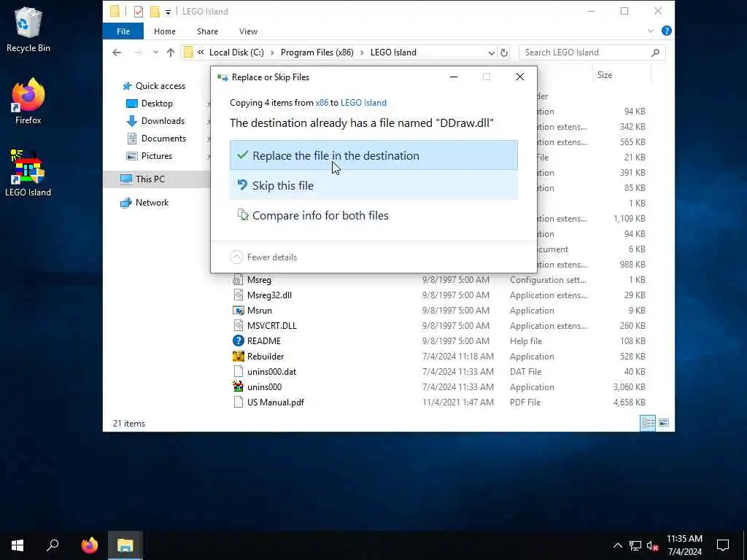Choose Compare info for both files
The height and width of the screenshot is (560, 747).
(x=373, y=215)
